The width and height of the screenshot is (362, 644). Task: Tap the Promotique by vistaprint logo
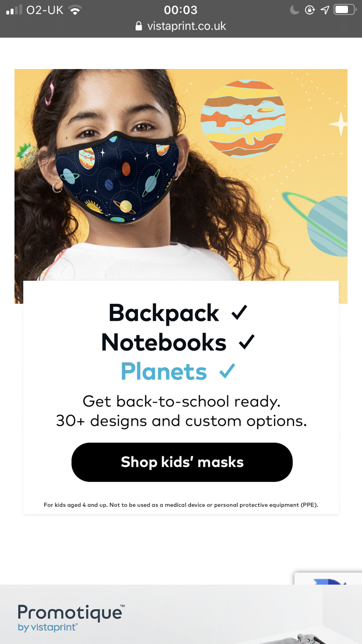[71, 617]
